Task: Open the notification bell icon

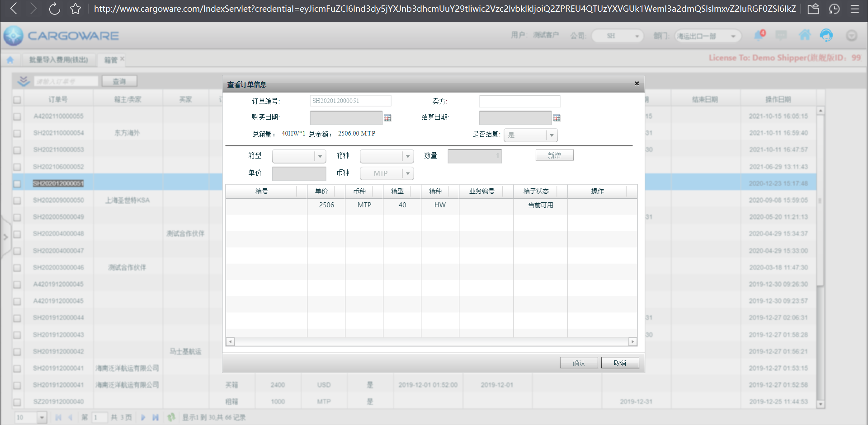Action: (x=759, y=35)
